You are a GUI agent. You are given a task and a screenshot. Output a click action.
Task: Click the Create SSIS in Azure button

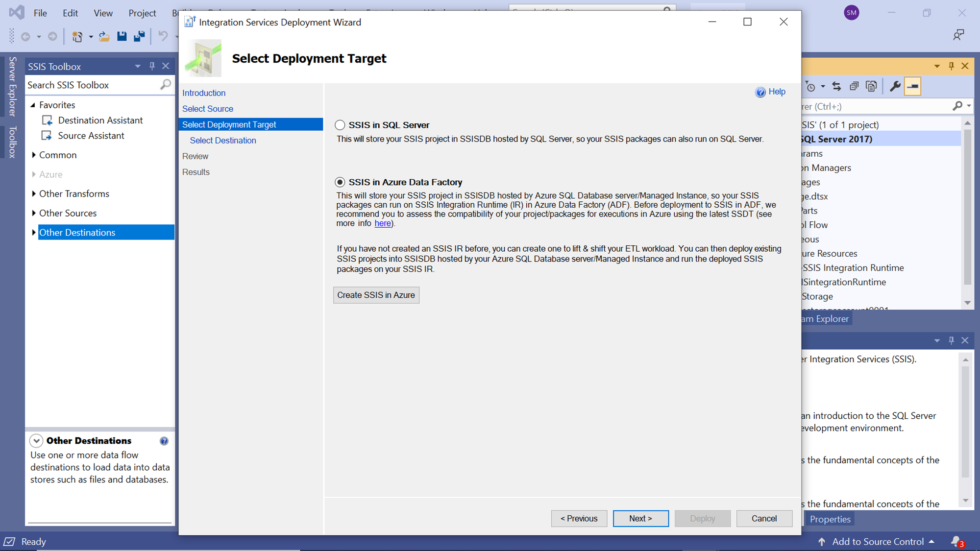click(376, 295)
